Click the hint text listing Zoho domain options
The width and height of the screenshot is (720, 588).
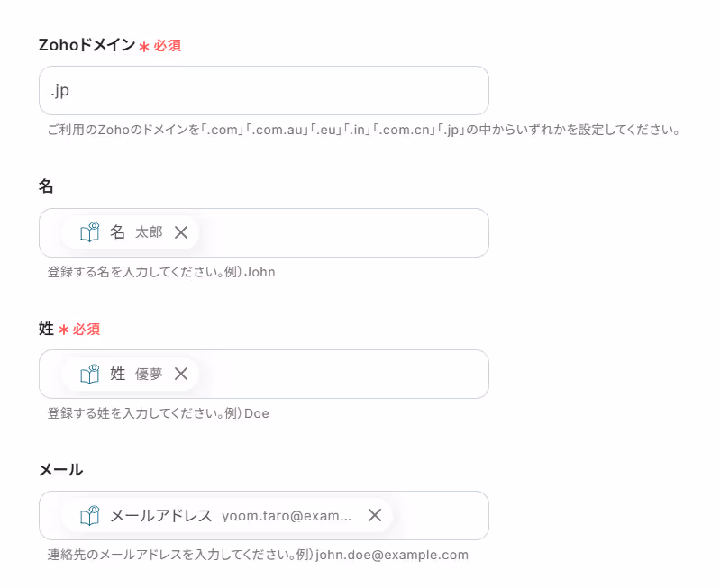(364, 130)
